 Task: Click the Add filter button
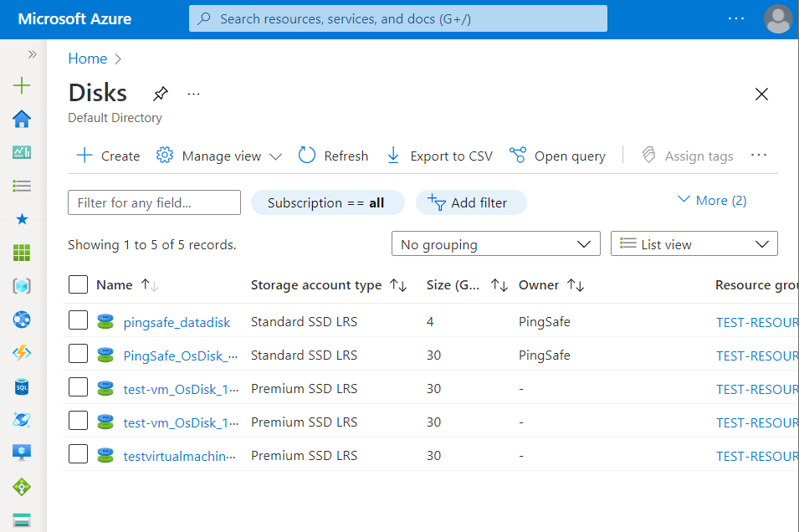471,202
